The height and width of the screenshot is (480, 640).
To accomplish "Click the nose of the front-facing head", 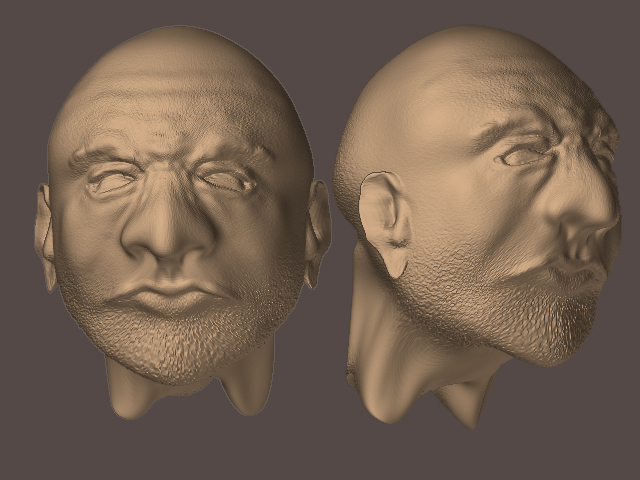I will click(x=167, y=235).
